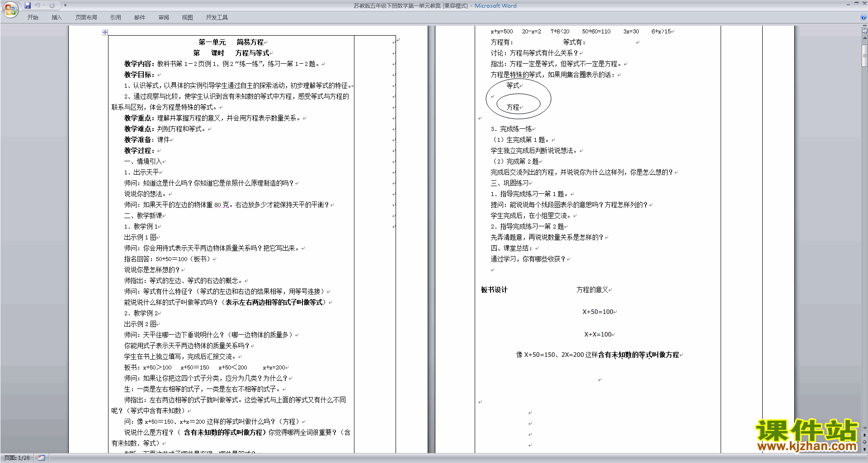Screen dimensions: 868x463
Task: Save the document using the floppy disk icon
Action: coord(28,5)
